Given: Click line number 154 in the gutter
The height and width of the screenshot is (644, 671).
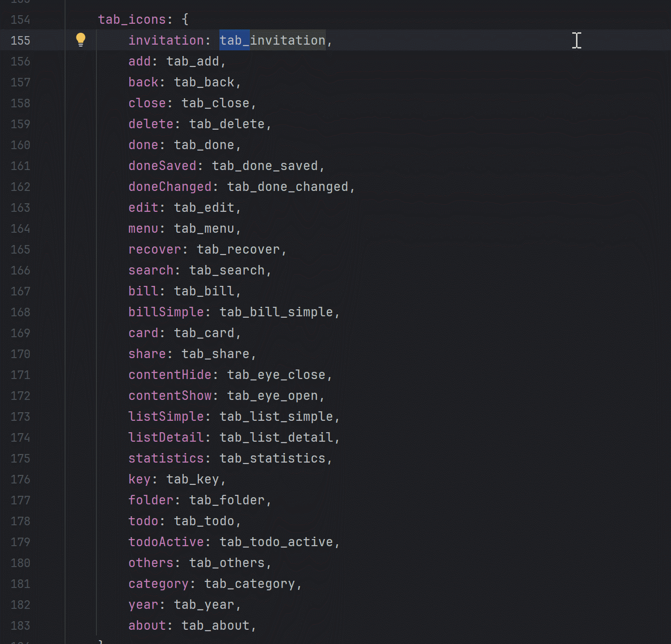Looking at the screenshot, I should tap(20, 19).
